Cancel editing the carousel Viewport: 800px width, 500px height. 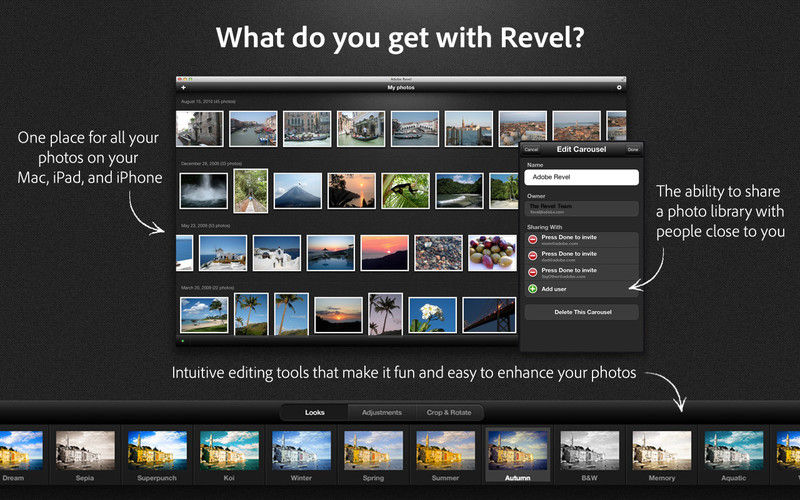[531, 149]
